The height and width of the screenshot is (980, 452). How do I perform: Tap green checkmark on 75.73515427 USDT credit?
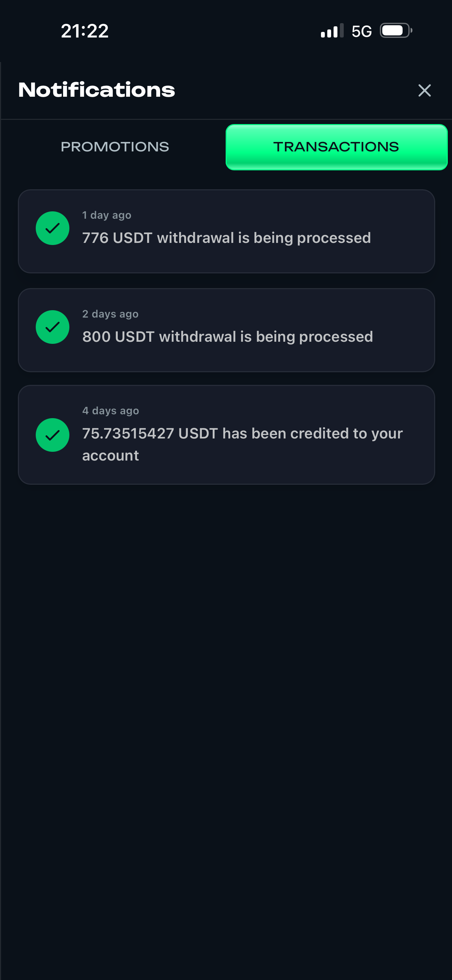(53, 435)
